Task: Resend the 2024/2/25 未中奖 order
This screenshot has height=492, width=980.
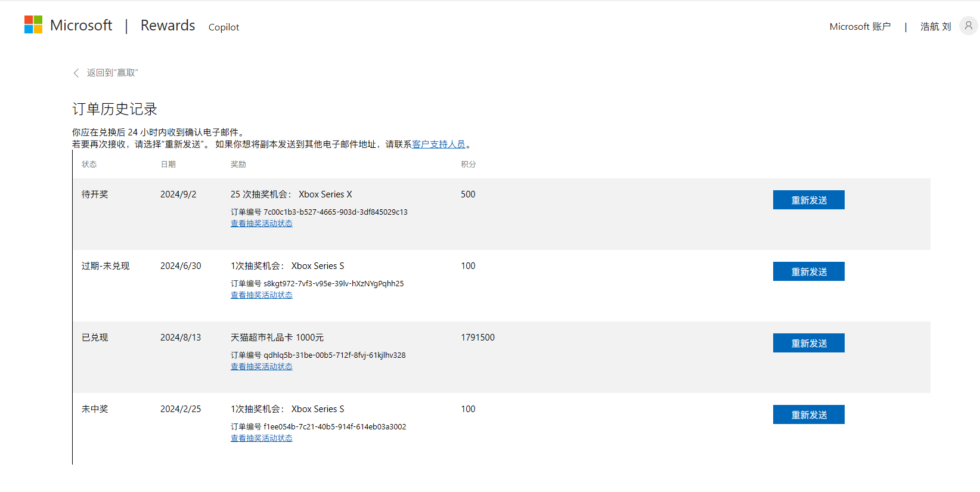Action: [x=808, y=414]
